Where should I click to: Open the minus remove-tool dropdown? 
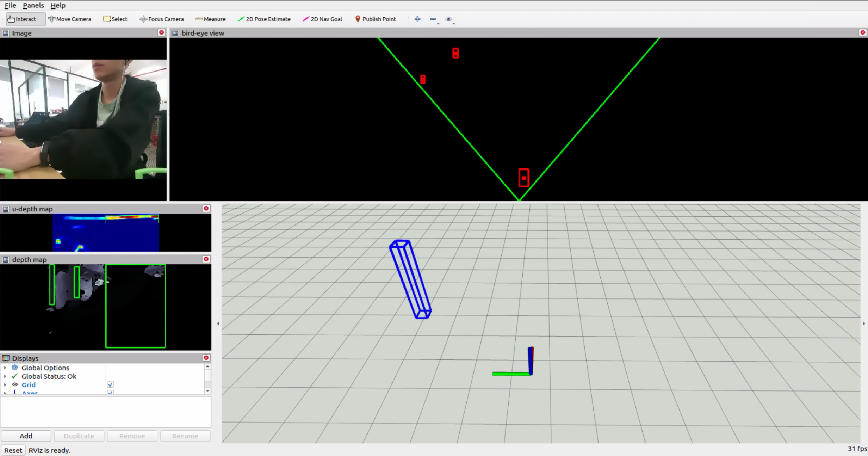click(x=434, y=19)
